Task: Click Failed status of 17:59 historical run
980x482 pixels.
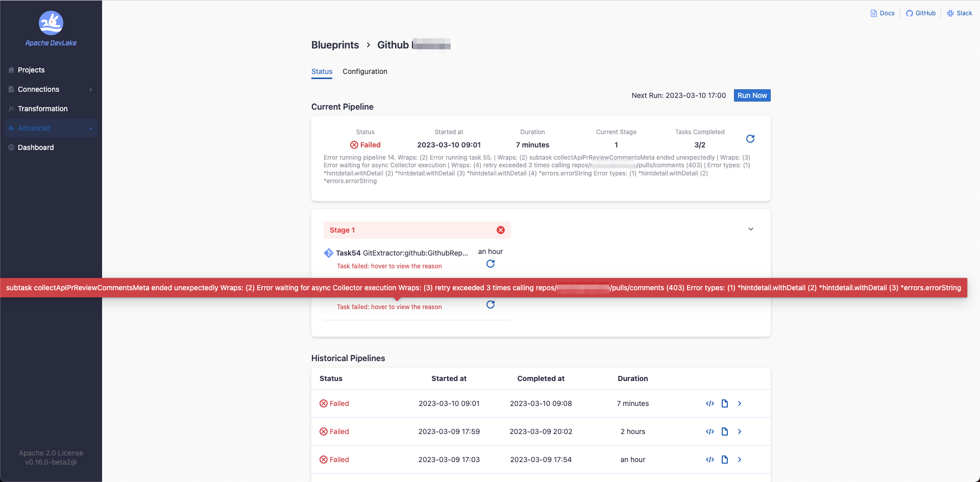Action: (x=334, y=432)
